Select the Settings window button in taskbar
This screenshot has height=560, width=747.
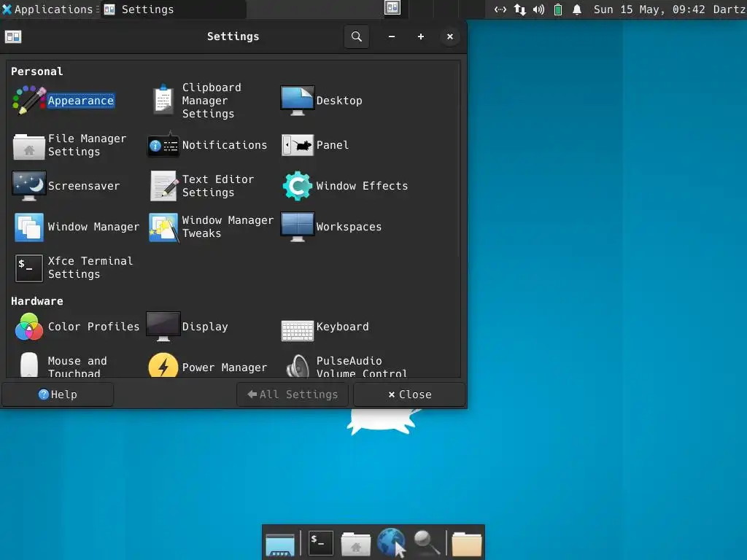tap(174, 9)
